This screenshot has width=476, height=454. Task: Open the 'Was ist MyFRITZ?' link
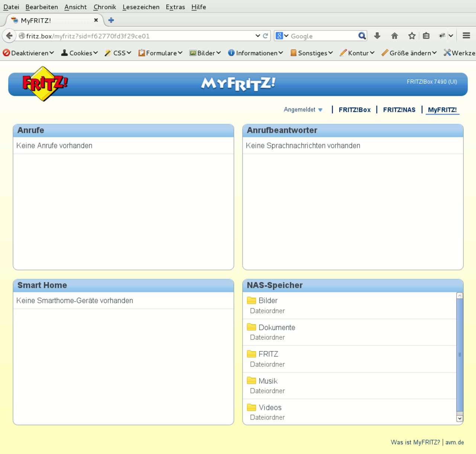[415, 442]
